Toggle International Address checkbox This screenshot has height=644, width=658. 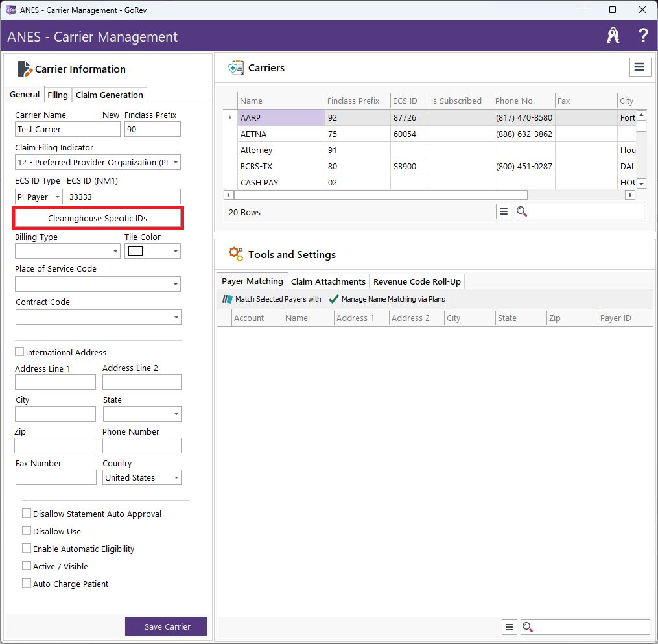(x=19, y=352)
